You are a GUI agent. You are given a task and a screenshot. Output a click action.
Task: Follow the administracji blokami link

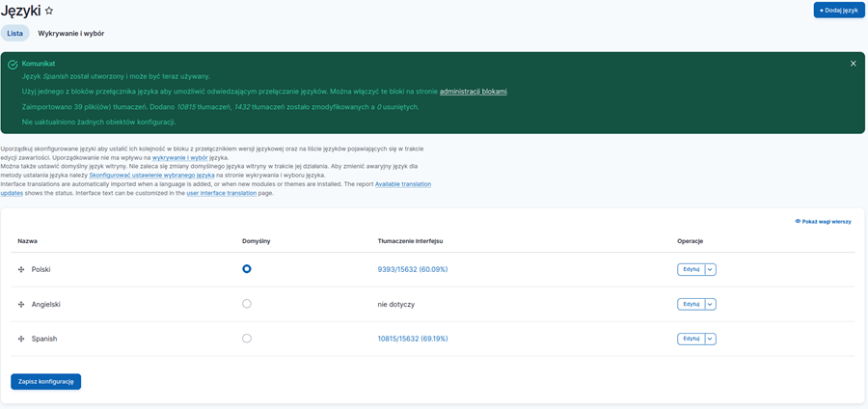473,92
